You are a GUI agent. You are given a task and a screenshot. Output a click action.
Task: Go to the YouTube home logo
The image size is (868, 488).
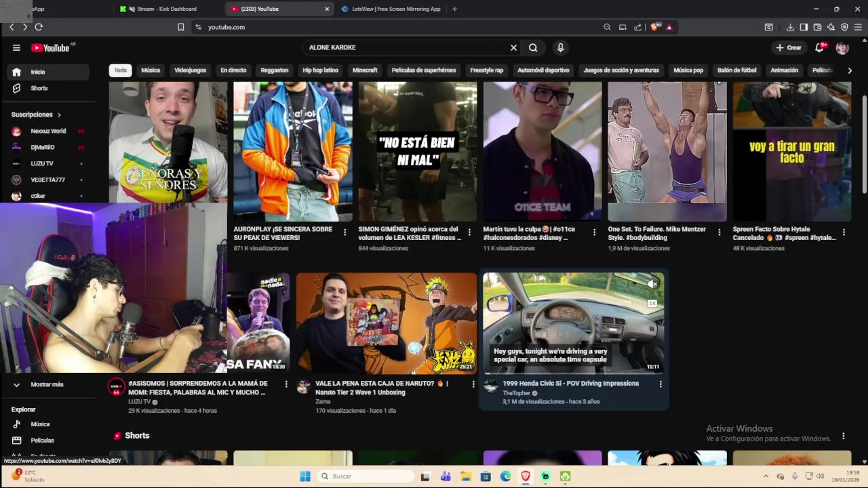point(50,47)
